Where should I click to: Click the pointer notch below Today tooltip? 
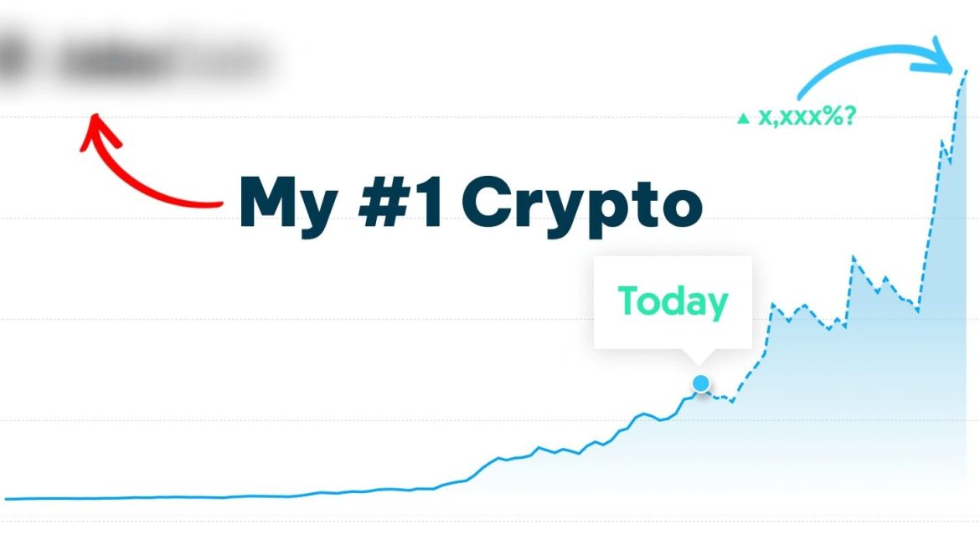click(700, 356)
